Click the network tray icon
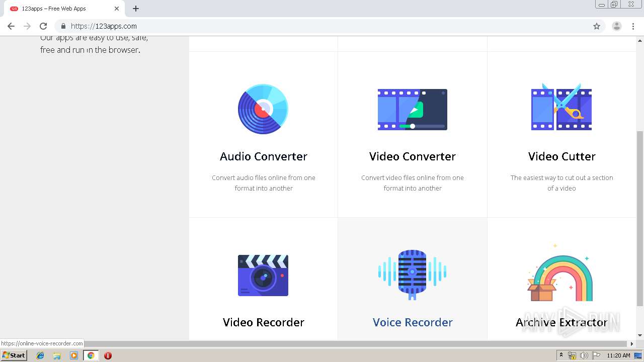This screenshot has height=362, width=644. click(572, 355)
